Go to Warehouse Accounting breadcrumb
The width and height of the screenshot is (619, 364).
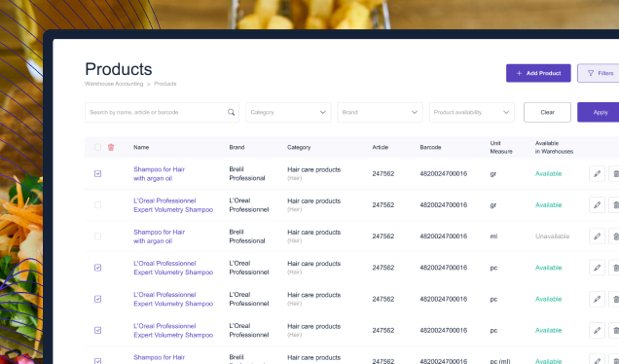coord(114,84)
